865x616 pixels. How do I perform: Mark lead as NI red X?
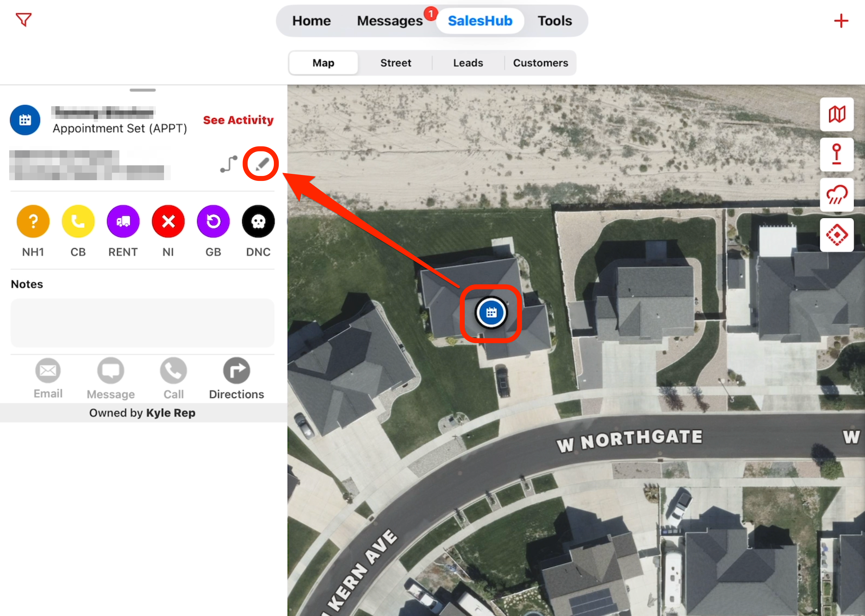coord(168,222)
